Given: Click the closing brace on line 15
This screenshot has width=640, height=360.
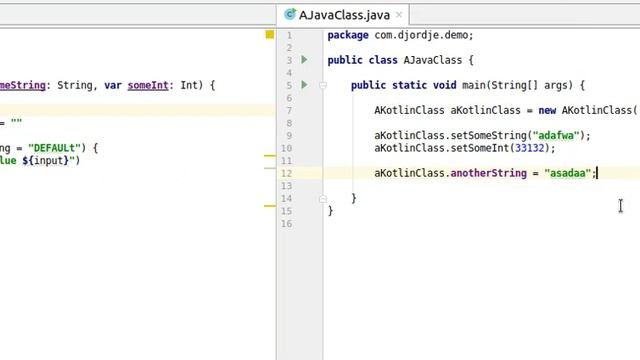Looking at the screenshot, I should pos(330,211).
